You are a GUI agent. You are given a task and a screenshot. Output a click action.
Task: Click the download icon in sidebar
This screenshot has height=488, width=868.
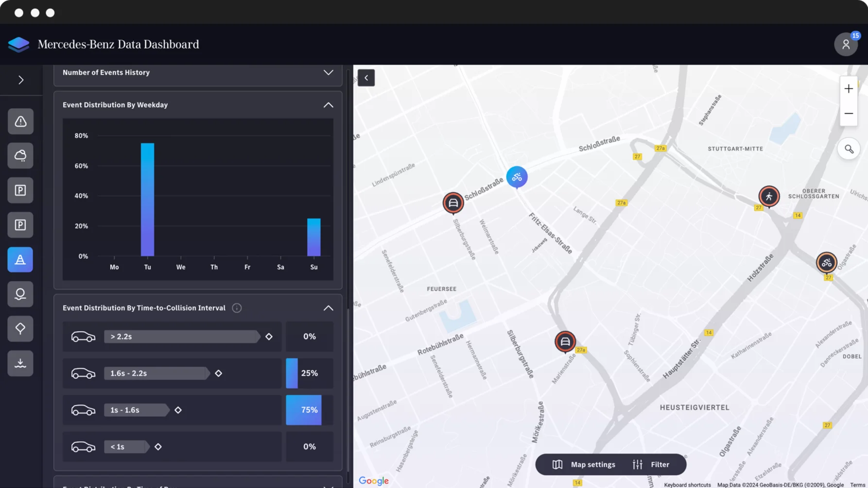[x=20, y=363]
